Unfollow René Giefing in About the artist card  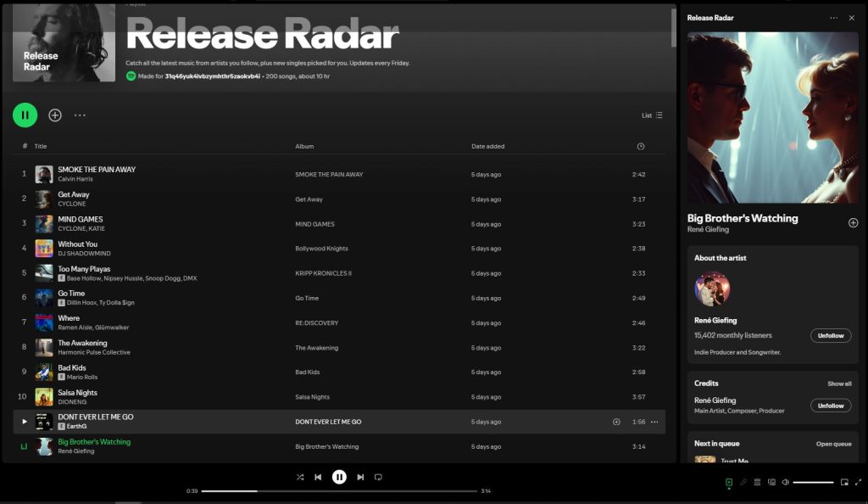(831, 336)
